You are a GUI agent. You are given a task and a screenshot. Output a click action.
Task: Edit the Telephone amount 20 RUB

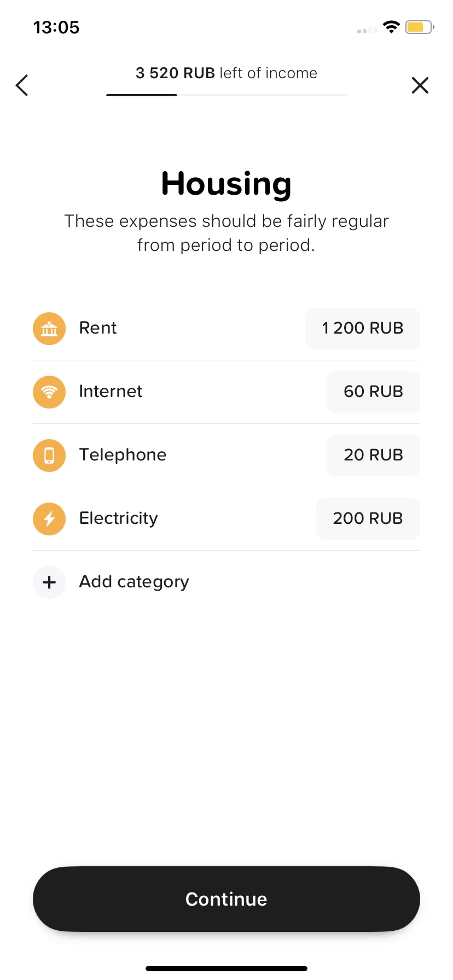pos(374,456)
